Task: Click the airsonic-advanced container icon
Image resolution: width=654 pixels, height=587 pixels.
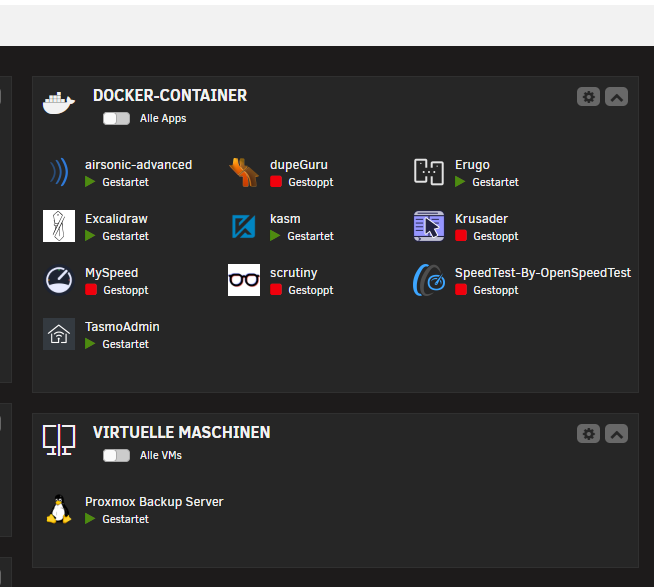Action: point(59,173)
